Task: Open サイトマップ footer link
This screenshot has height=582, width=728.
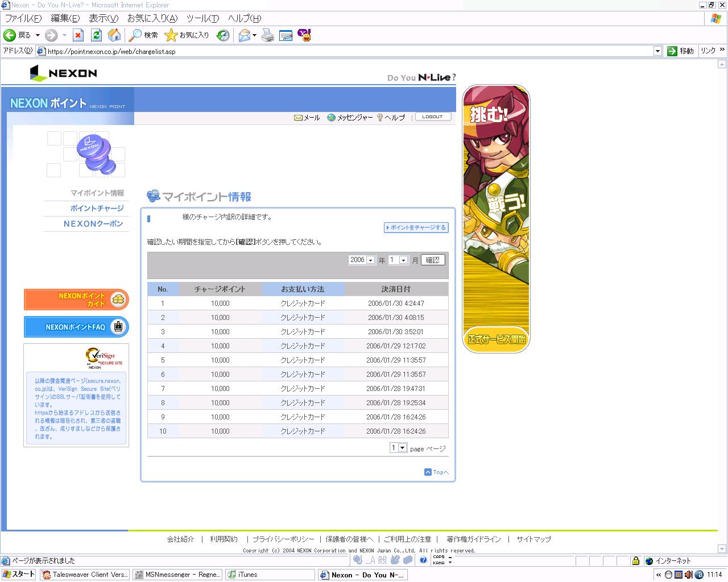Action: click(x=533, y=539)
